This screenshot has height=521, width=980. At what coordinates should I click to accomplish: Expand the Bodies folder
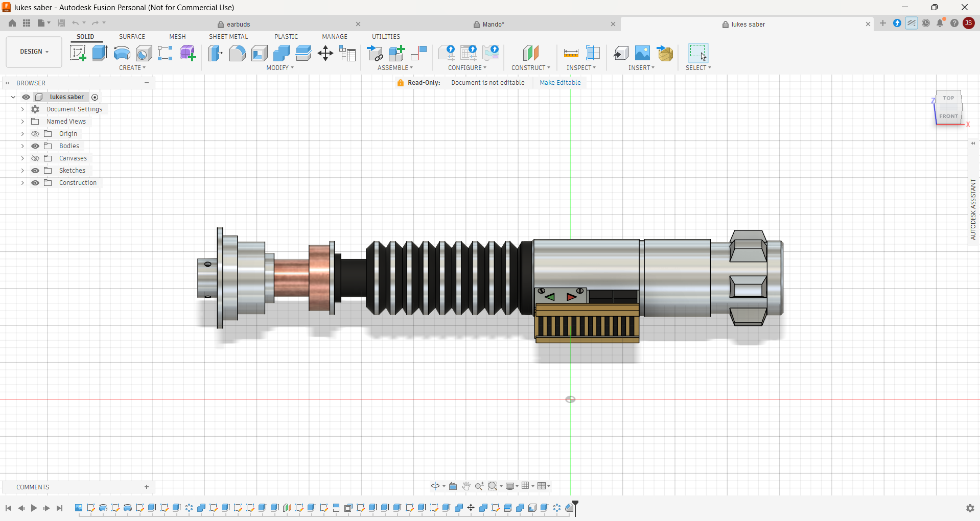pyautogui.click(x=22, y=146)
